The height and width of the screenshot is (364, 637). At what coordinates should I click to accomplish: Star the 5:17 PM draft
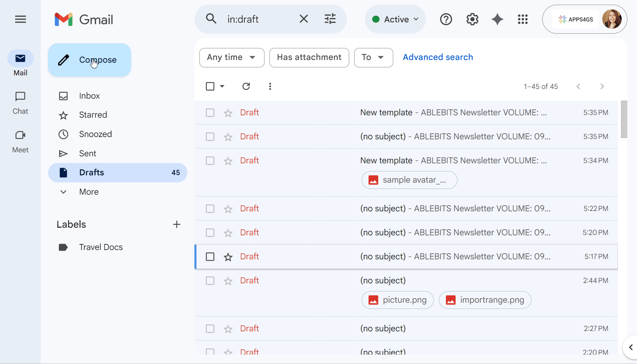[228, 257]
